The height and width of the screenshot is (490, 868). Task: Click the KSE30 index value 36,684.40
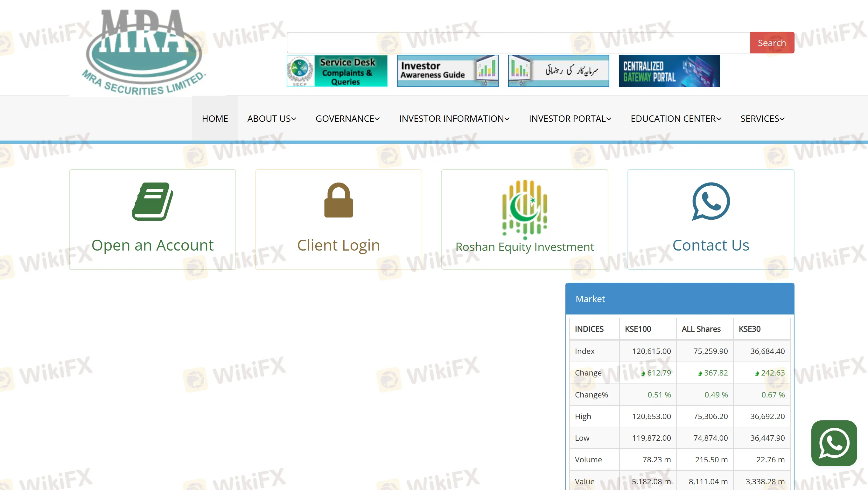[767, 351]
